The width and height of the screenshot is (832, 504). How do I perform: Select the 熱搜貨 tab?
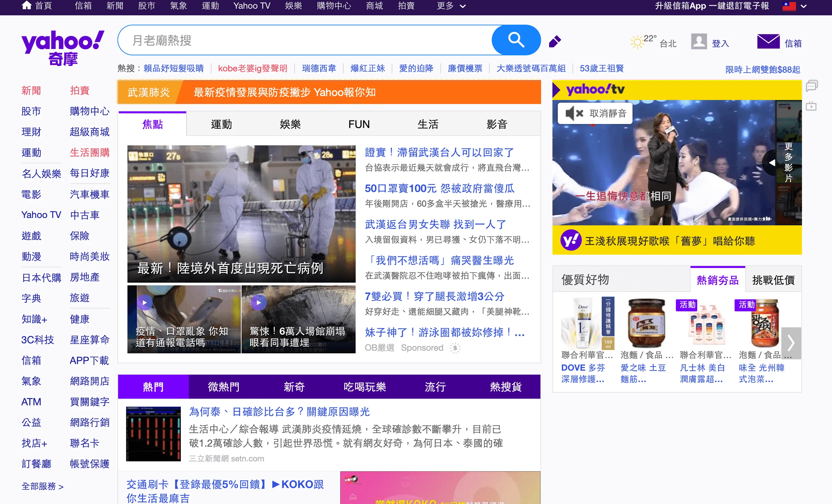(506, 387)
